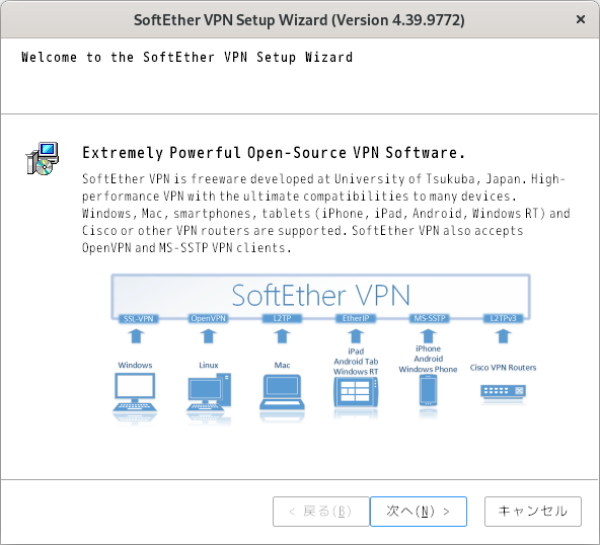
Task: Click the EtherIP protocol label
Action: click(356, 318)
